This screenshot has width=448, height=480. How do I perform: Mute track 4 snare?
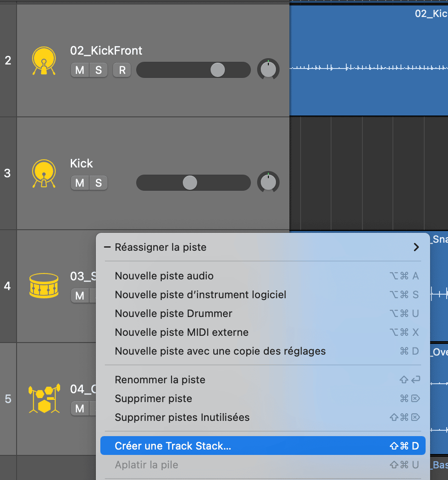80,296
